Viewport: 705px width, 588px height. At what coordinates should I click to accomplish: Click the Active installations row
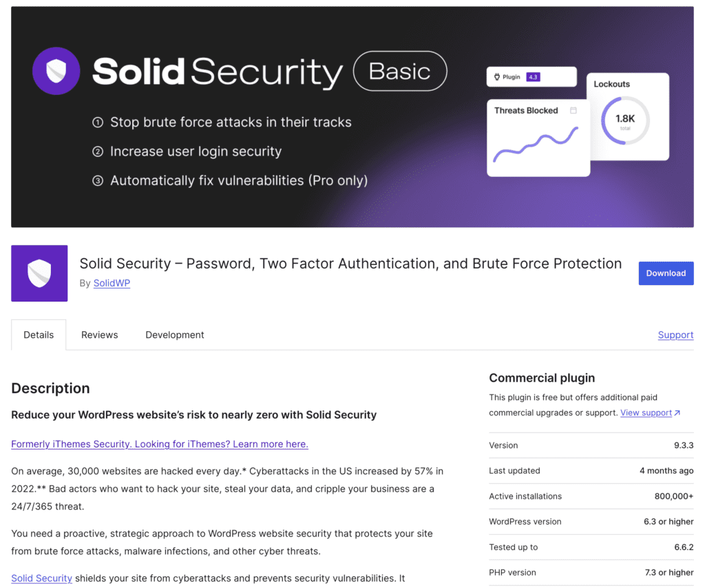(591, 496)
